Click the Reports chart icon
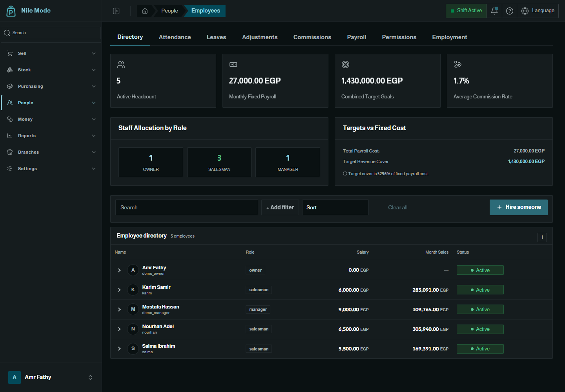Viewport: 565px width, 392px height. coord(10,136)
